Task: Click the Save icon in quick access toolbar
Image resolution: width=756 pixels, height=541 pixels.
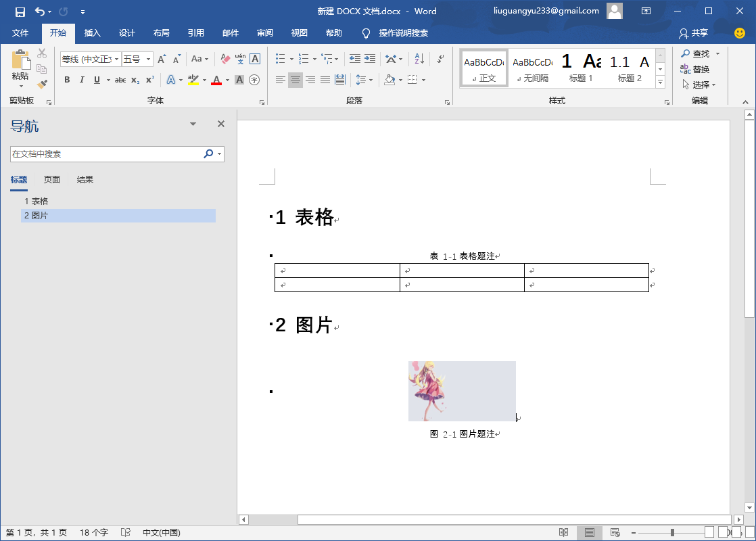Action: pos(20,11)
